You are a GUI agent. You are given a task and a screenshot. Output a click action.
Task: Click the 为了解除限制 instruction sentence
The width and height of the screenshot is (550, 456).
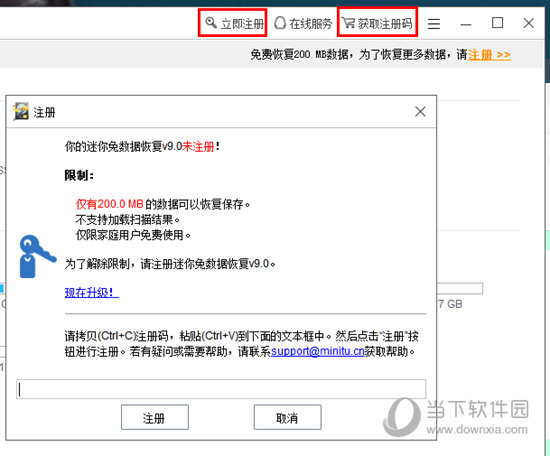pos(170,263)
